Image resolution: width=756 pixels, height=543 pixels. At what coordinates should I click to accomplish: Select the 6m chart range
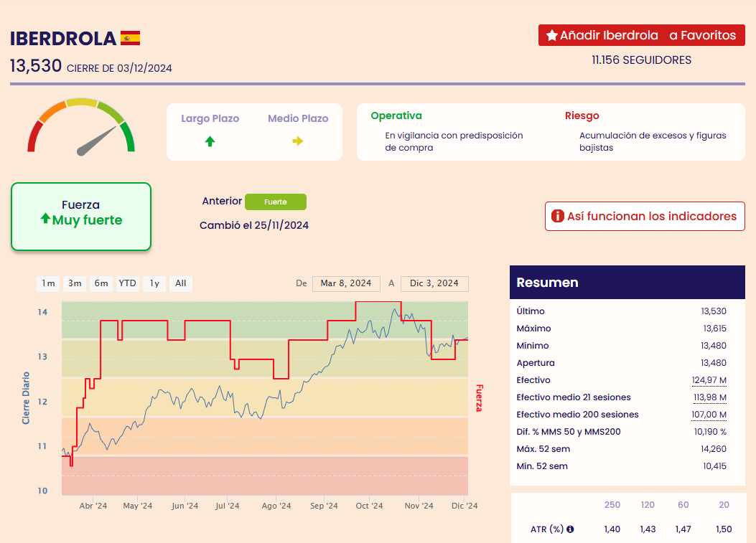101,283
